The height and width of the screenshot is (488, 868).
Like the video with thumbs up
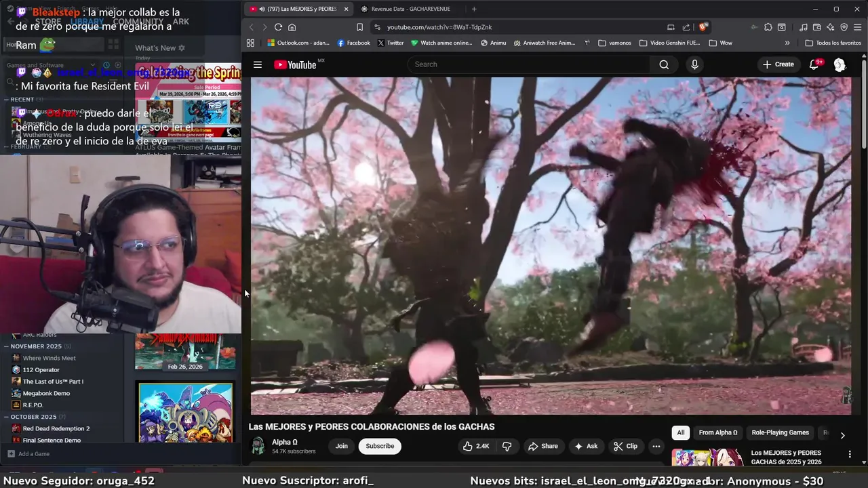475,446
